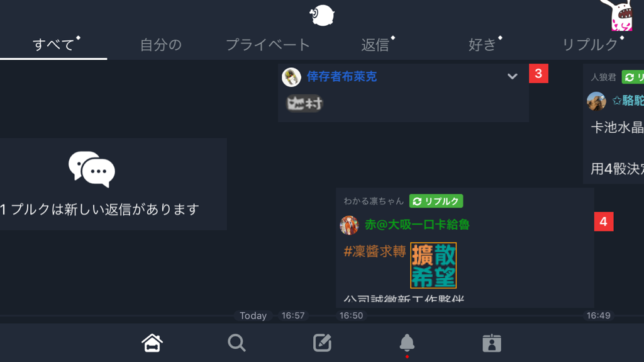Open the red 3 response count badge
Viewport: 644px width, 362px height.
click(x=538, y=74)
